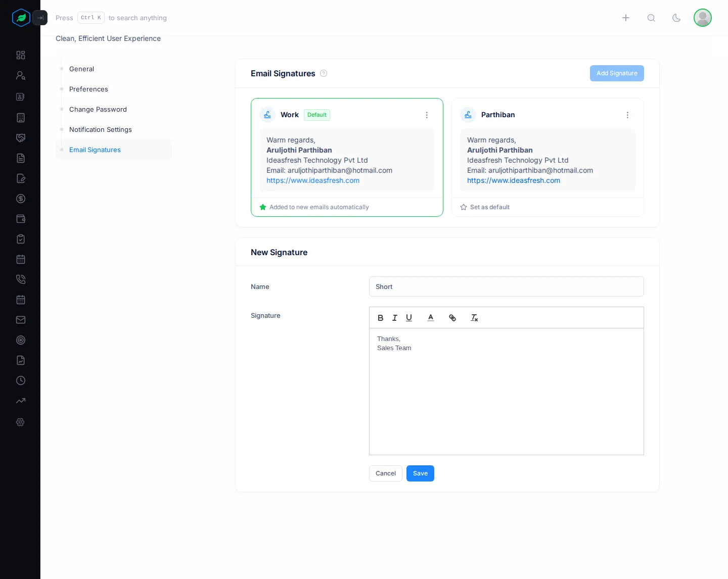Toggle bold formatting in signature editor
The image size is (728, 579).
pyautogui.click(x=381, y=318)
